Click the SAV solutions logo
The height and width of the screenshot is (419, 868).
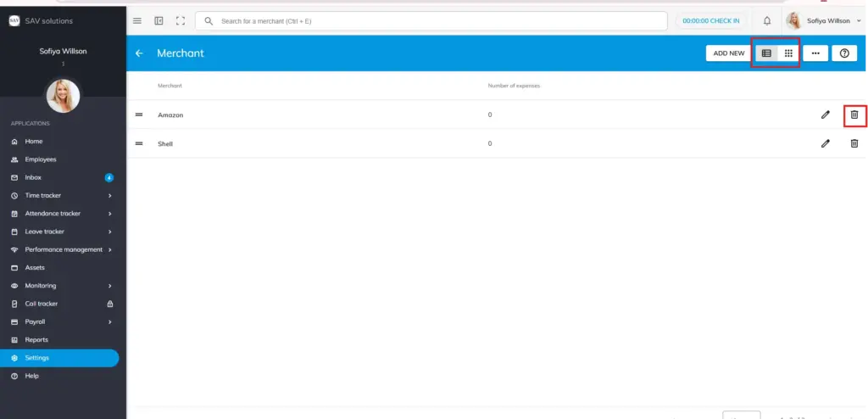(14, 21)
